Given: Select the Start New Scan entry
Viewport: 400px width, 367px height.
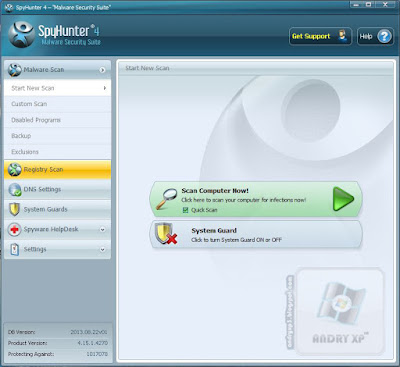Looking at the screenshot, I should (57, 88).
